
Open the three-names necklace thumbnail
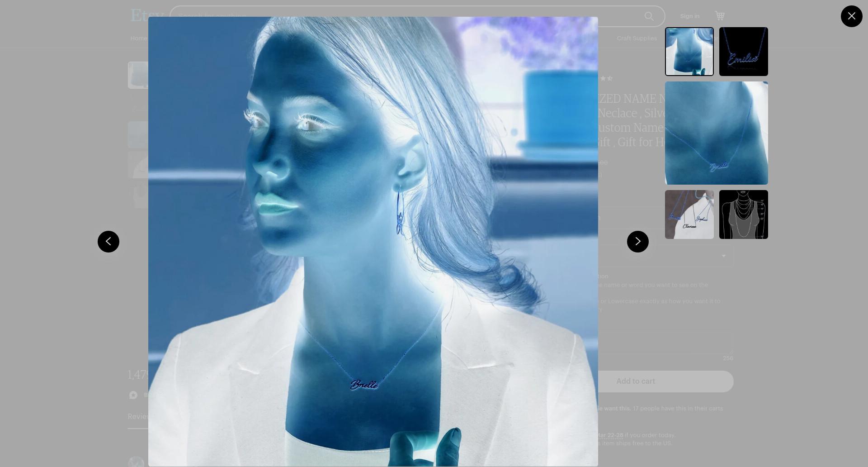(689, 214)
